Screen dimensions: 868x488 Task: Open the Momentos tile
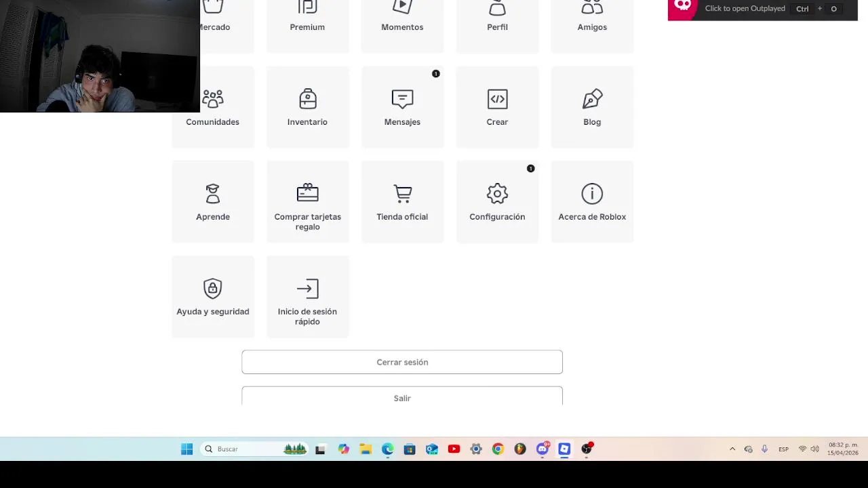point(402,26)
